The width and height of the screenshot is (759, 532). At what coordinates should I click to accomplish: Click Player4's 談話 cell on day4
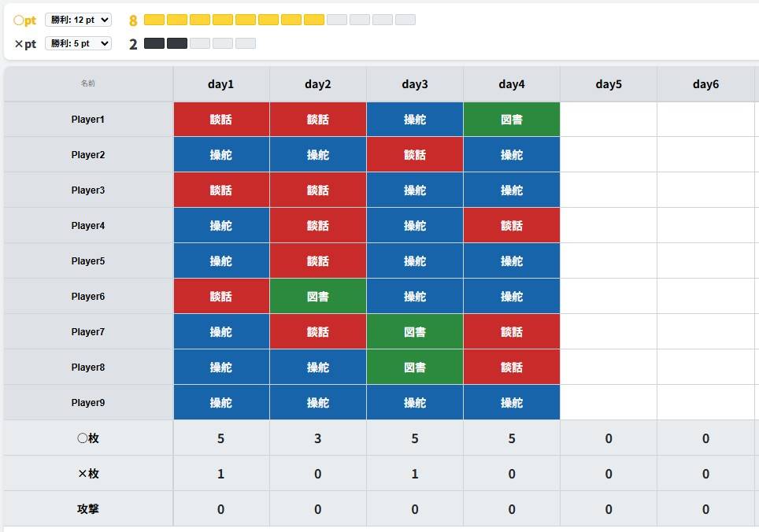click(512, 226)
